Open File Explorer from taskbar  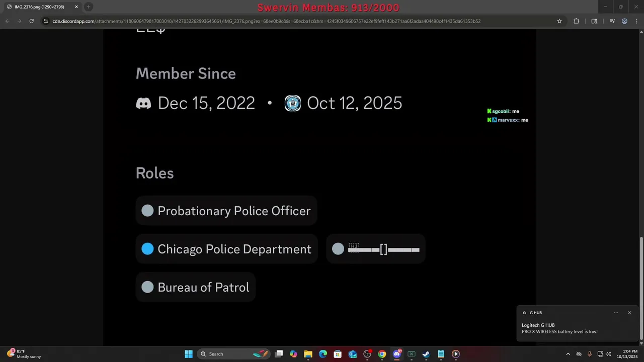click(x=308, y=354)
